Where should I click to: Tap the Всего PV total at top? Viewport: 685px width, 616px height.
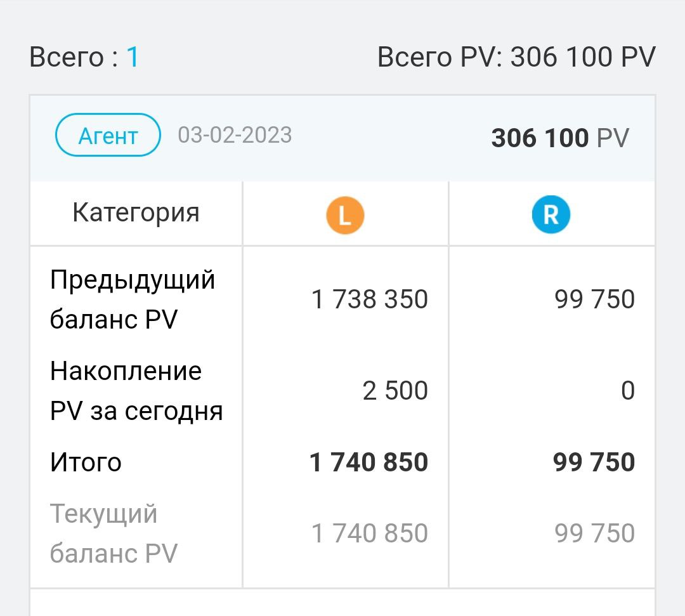[x=516, y=58]
